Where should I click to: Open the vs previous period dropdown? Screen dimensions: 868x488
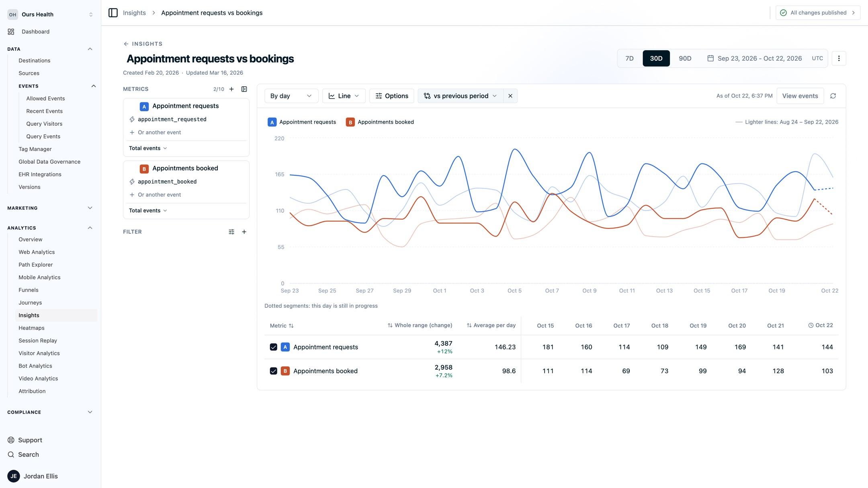point(461,96)
